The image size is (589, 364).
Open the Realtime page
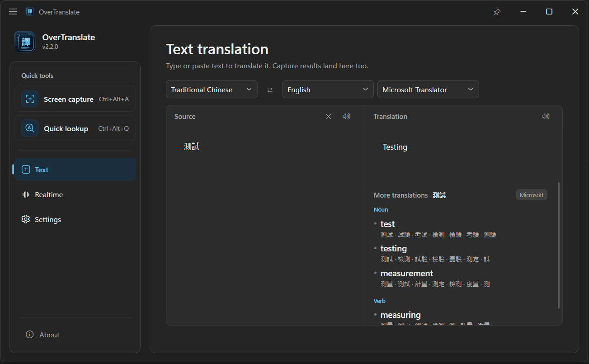pyautogui.click(x=75, y=194)
